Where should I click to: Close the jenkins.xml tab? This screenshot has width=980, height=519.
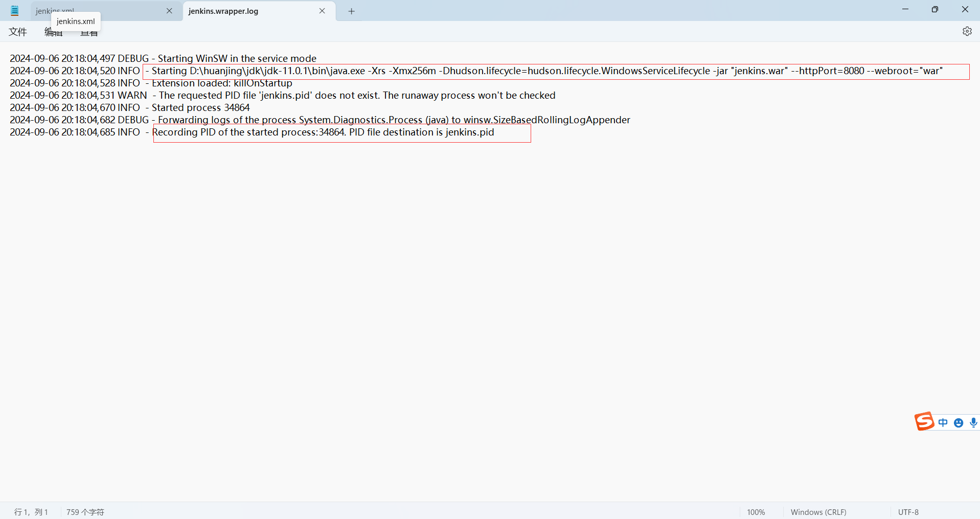[x=169, y=11]
